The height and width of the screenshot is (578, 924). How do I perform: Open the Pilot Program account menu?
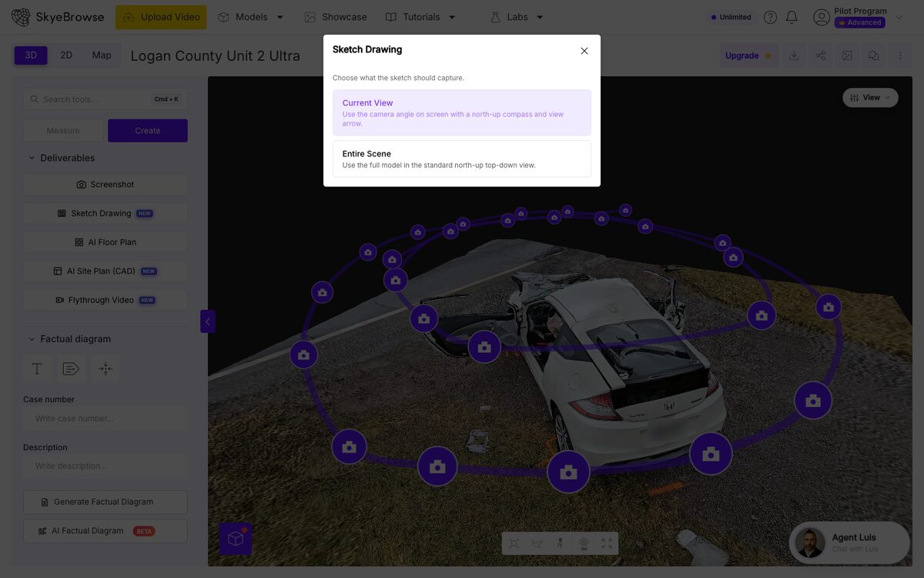859,17
